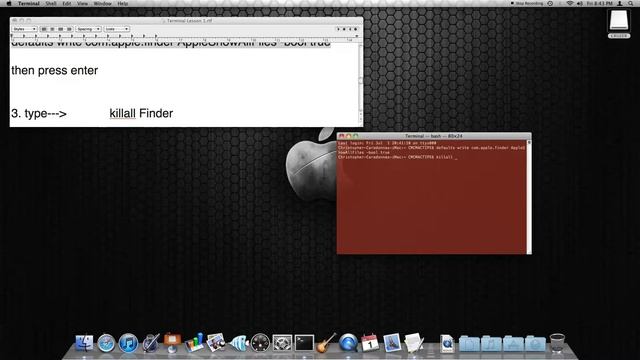Set right text alignment in TextEdit
The height and width of the screenshot is (360, 640).
[69, 29]
